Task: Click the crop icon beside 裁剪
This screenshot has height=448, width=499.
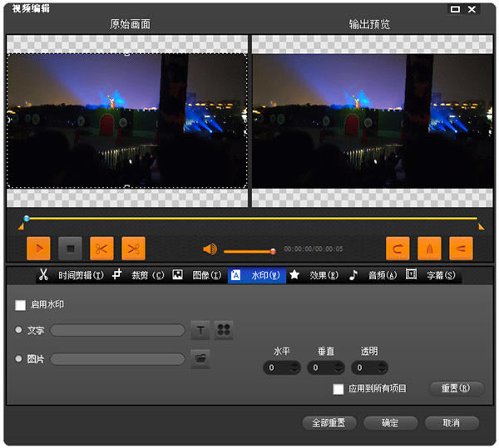Action: tap(116, 274)
